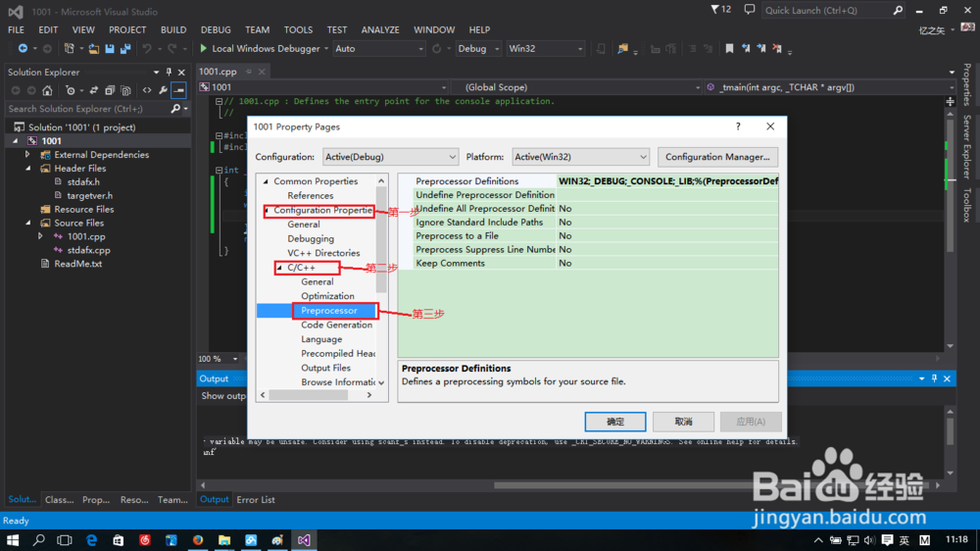Open the Task View taskbar icon

tap(65, 540)
